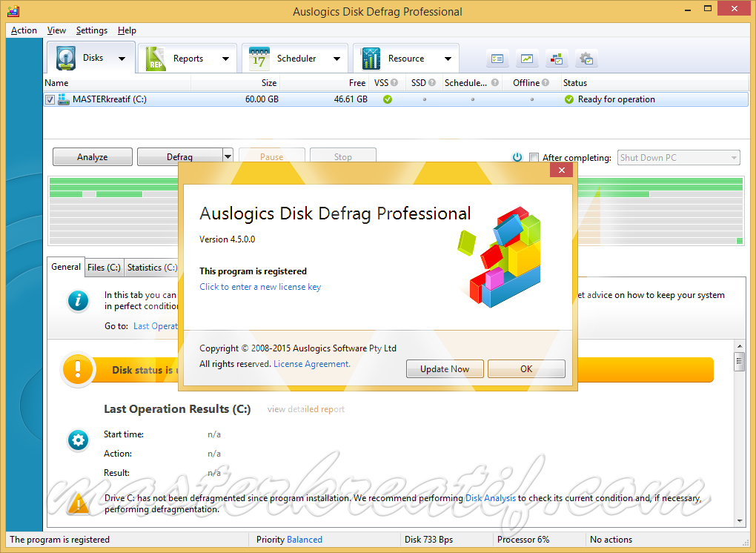Click the SSD column help icon
This screenshot has height=553, width=756.
pos(432,82)
